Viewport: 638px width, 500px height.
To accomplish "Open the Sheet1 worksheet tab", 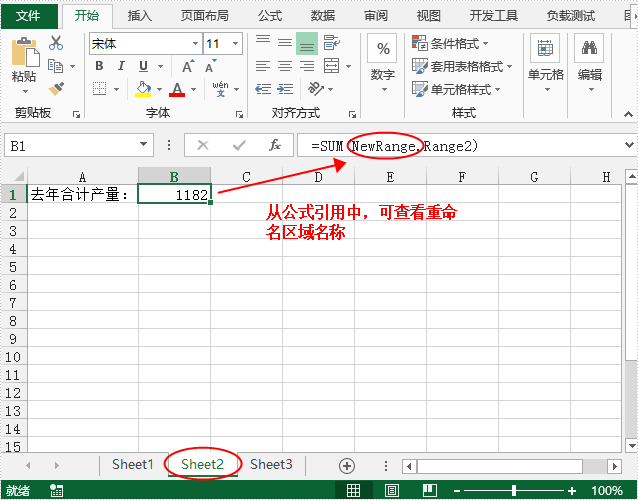I will [133, 464].
